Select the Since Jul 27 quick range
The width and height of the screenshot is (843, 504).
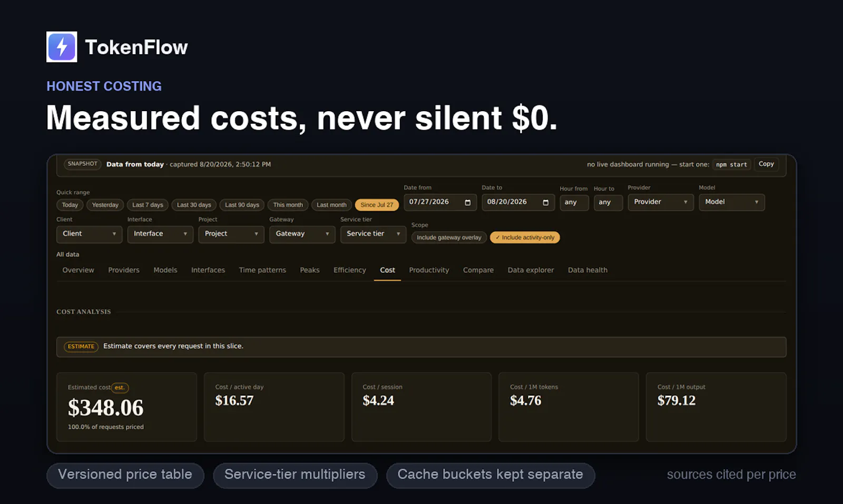pos(377,205)
